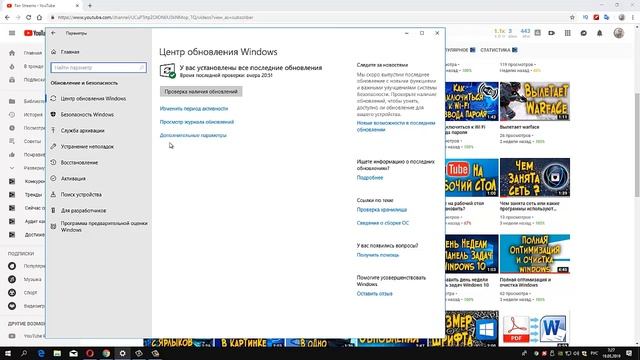This screenshot has height=360, width=640.
Task: Open Полная оптимизация и очистка Windows thumbnail
Action: (x=535, y=253)
